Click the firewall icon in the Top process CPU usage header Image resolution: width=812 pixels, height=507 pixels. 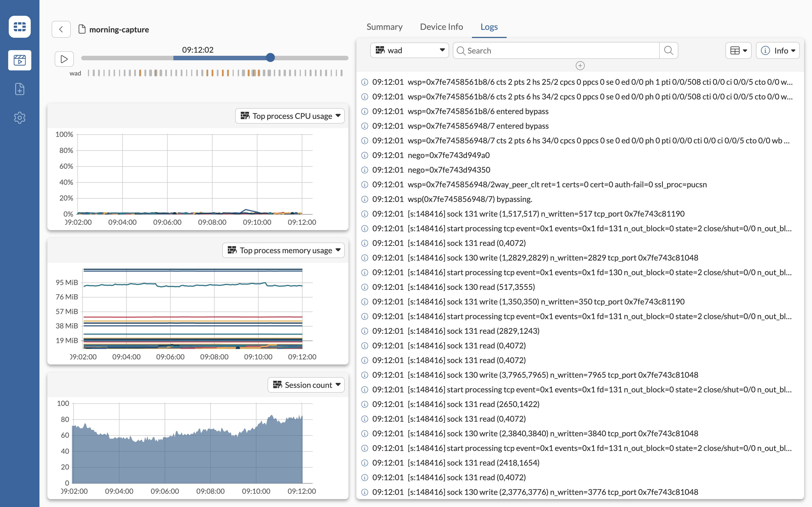coord(246,116)
